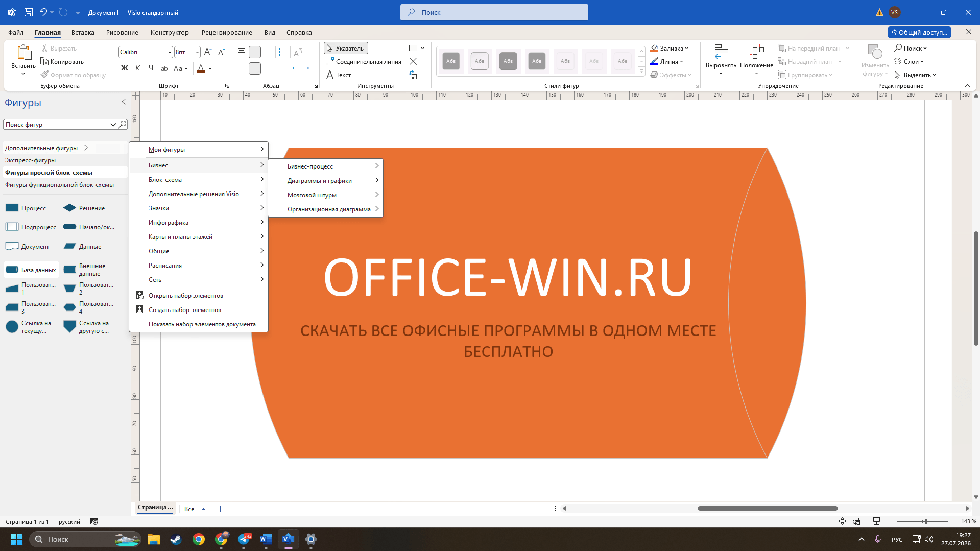980x551 pixels.
Task: Toggle right text alignment
Action: pyautogui.click(x=268, y=68)
